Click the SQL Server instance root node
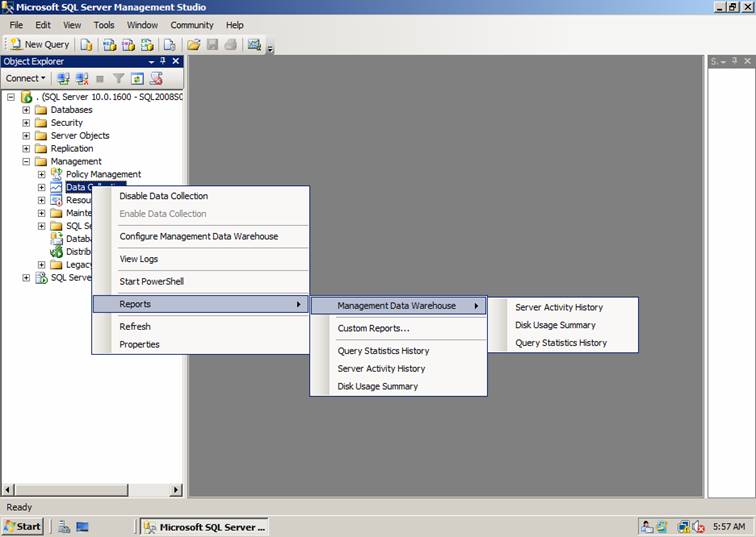756x537 pixels. coord(109,97)
